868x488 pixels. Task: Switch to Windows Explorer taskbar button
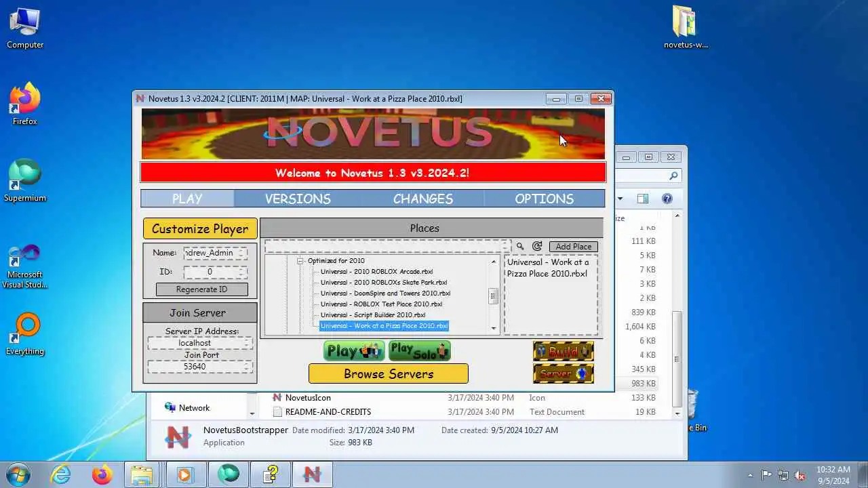(x=142, y=474)
